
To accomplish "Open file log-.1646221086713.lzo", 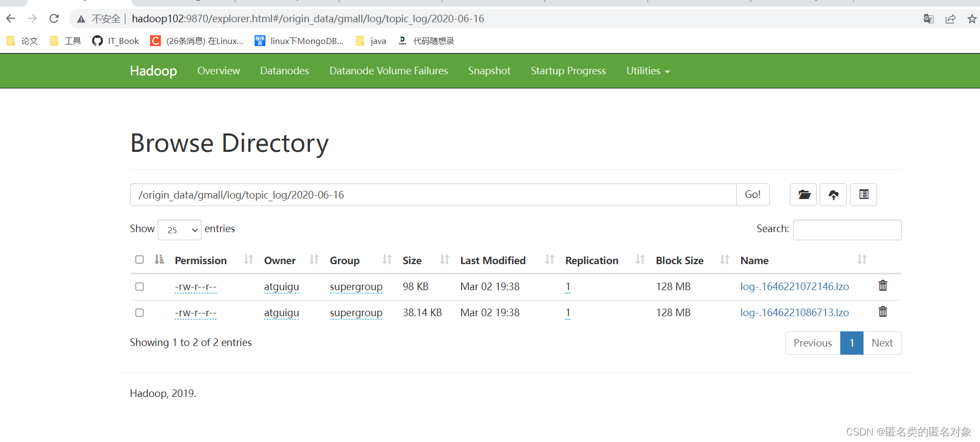I will (x=794, y=312).
